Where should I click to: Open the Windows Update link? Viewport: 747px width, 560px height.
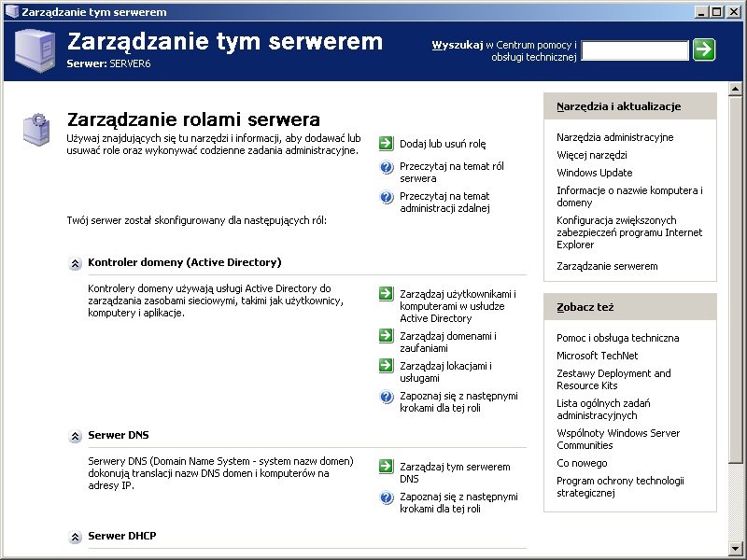595,173
